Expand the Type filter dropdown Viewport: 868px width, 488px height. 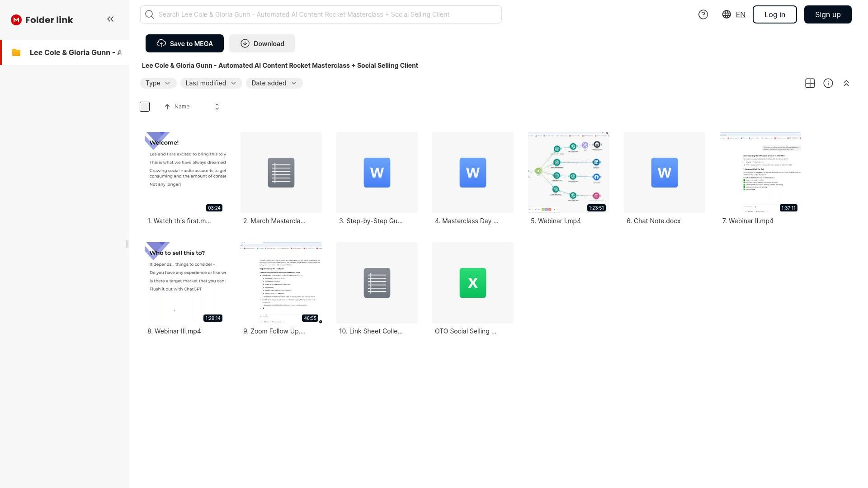pyautogui.click(x=158, y=83)
